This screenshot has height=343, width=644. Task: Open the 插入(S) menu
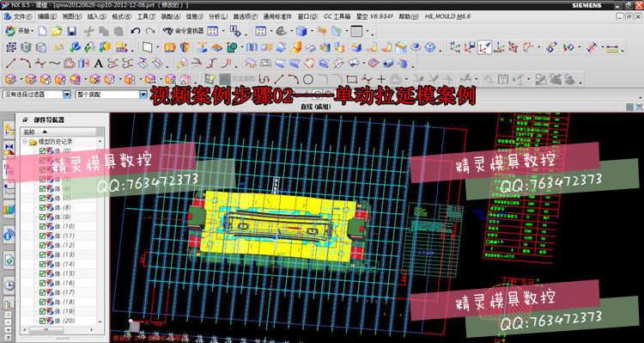click(96, 17)
